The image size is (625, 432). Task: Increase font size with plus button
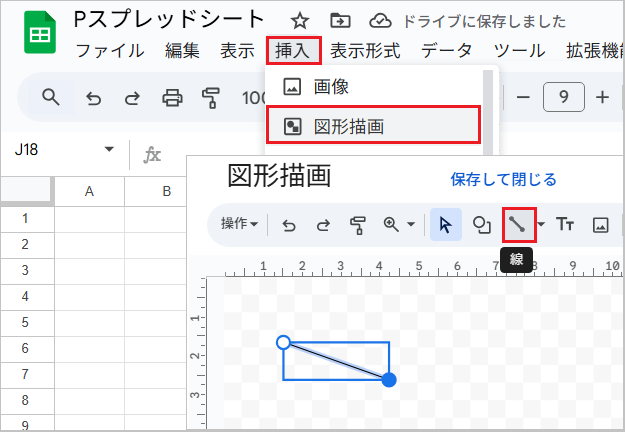tap(602, 97)
